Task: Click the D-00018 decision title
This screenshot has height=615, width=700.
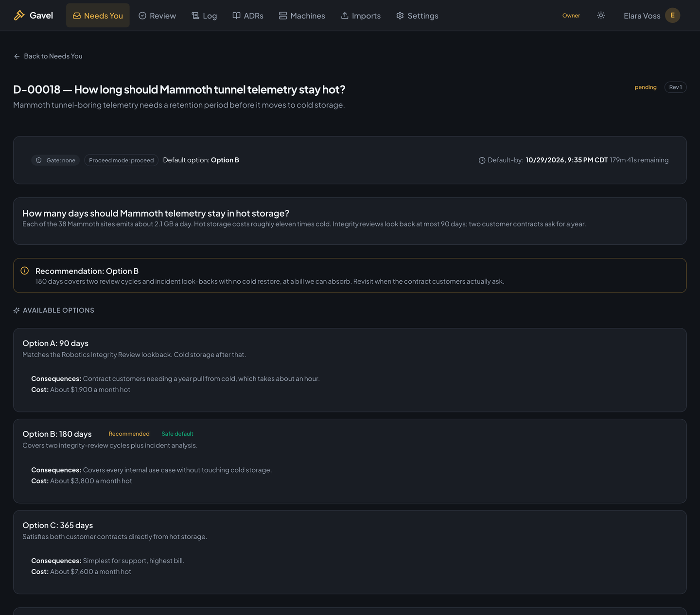Action: coord(179,89)
